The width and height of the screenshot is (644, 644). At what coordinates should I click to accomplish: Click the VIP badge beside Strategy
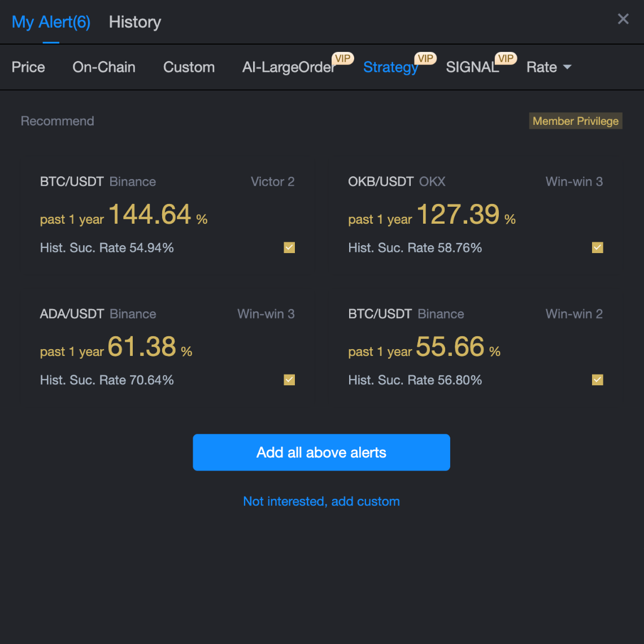tap(425, 58)
